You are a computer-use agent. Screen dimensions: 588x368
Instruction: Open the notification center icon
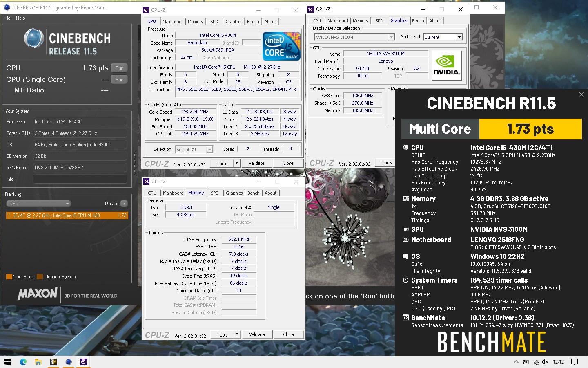[575, 362]
